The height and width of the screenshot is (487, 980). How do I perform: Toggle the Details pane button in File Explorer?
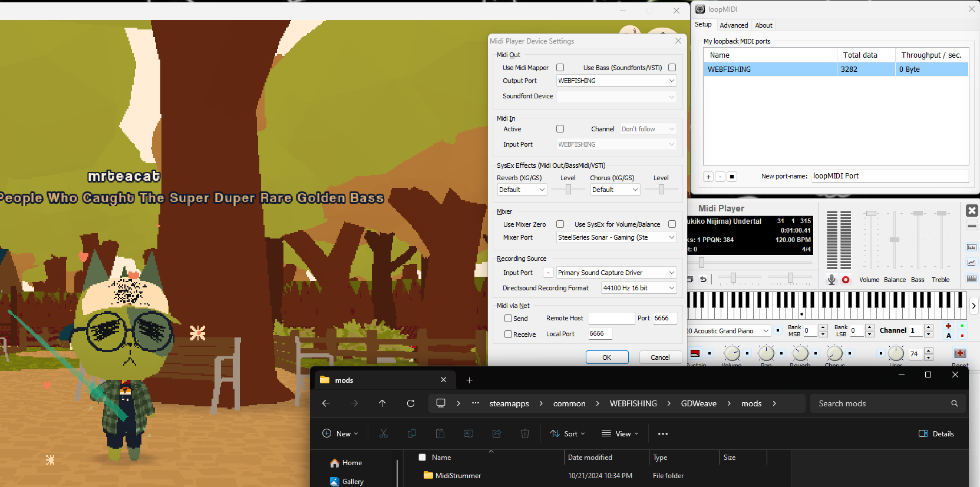click(x=936, y=434)
